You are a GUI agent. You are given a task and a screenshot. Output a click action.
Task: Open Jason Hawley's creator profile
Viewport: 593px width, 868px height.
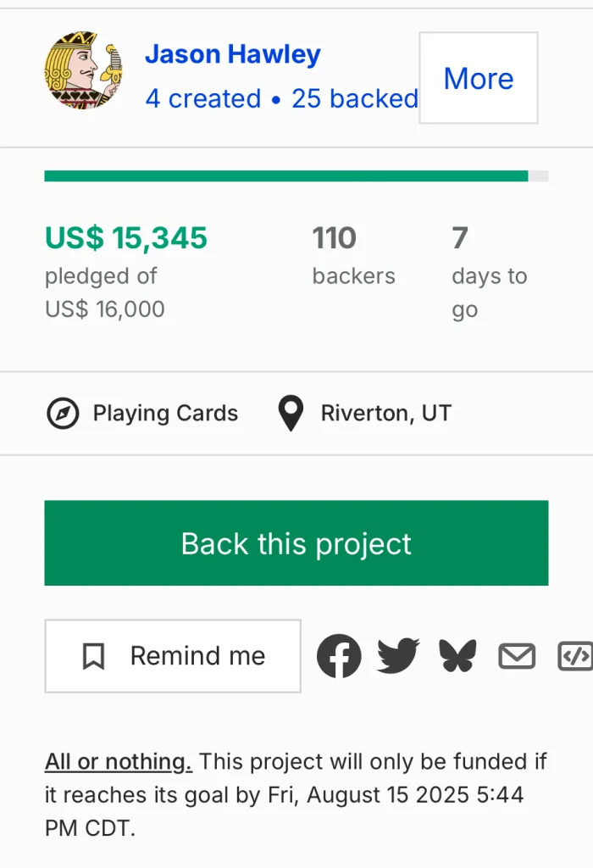232,56
